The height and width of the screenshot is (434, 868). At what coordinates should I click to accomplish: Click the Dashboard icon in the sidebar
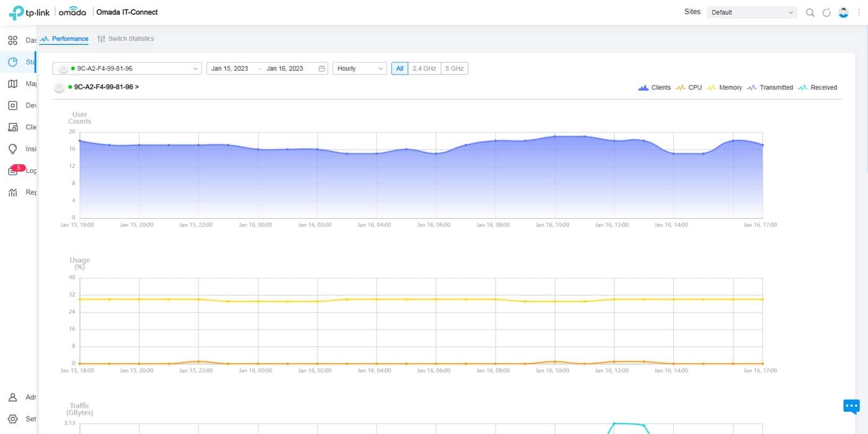point(12,40)
